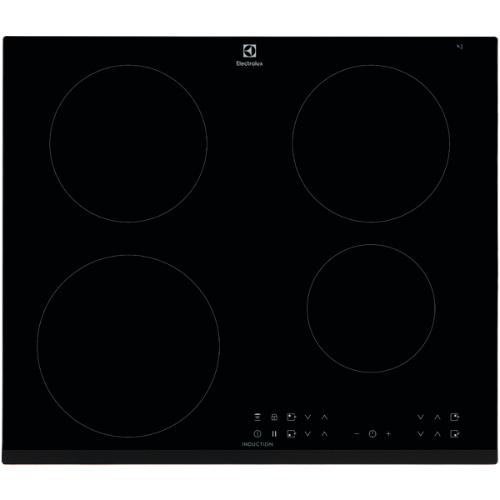Click the Electrolux logo emblem
500x500 pixels.
tap(249, 51)
